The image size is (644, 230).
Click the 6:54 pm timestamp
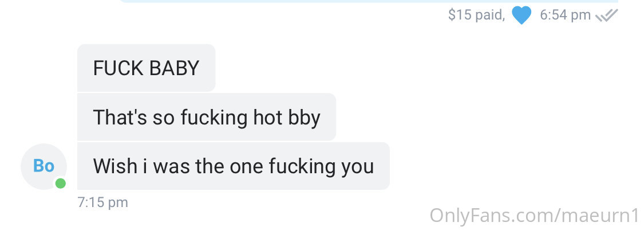(x=565, y=15)
